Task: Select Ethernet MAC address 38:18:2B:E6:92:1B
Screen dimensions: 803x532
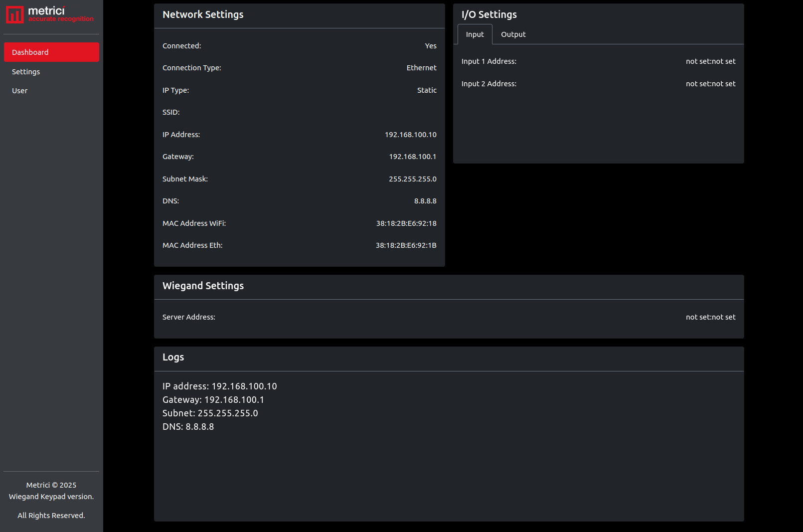Action: (406, 245)
